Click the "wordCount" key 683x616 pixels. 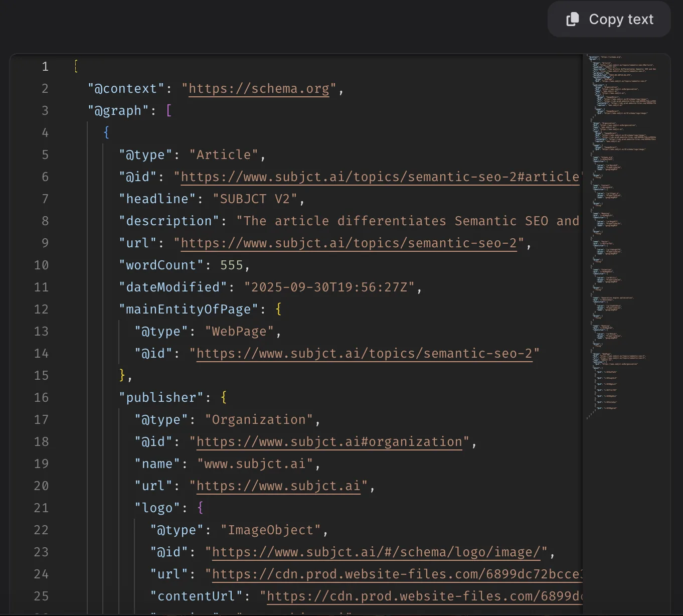pyautogui.click(x=161, y=265)
